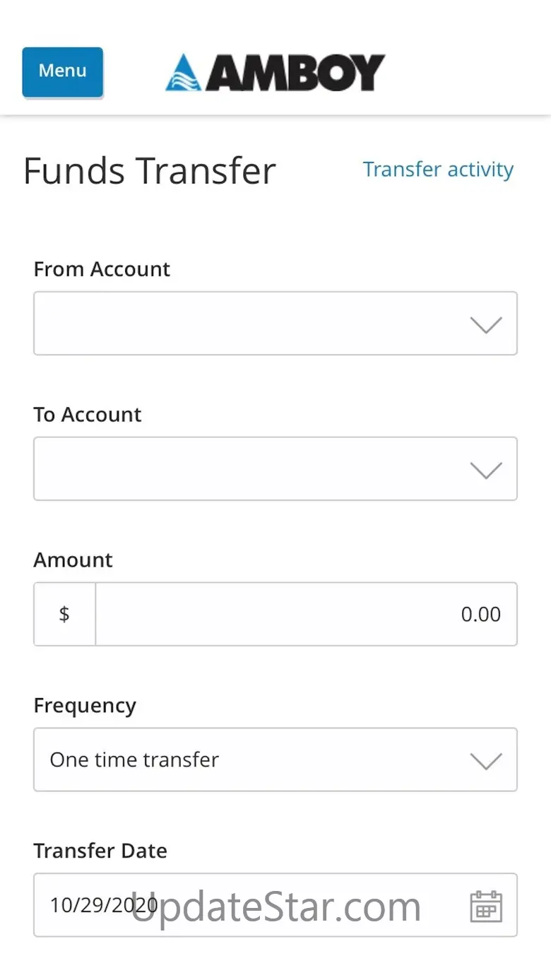Viewport: 551px width, 980px height.
Task: Click the Transfer Date field label
Action: coord(100,851)
